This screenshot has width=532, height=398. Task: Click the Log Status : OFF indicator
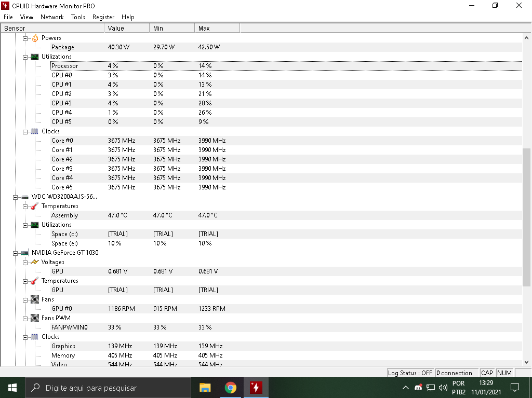(410, 373)
